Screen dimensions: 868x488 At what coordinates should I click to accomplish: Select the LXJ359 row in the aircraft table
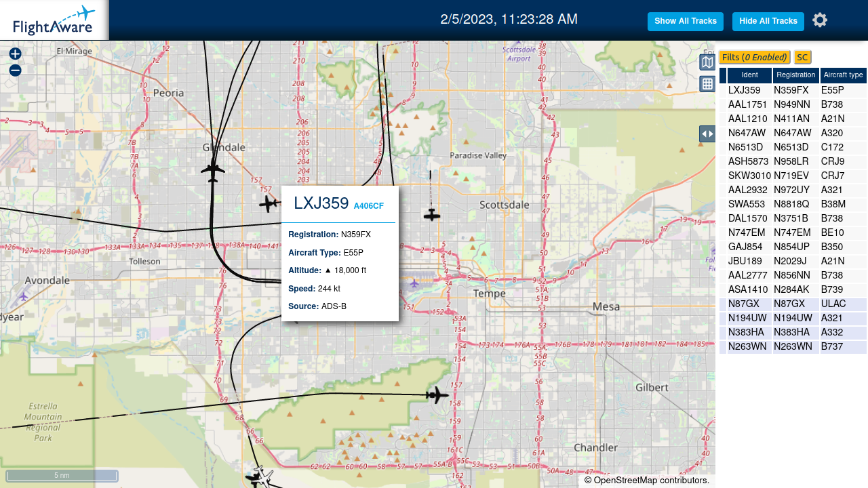point(793,90)
